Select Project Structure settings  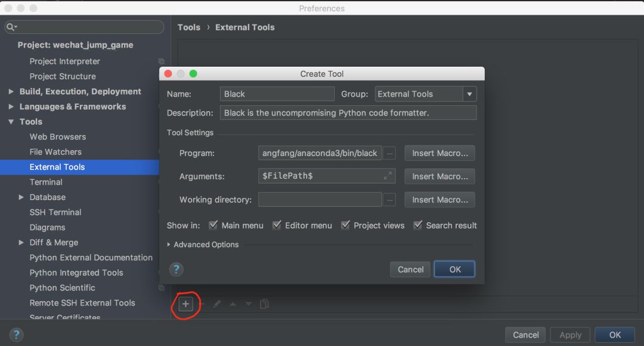63,76
